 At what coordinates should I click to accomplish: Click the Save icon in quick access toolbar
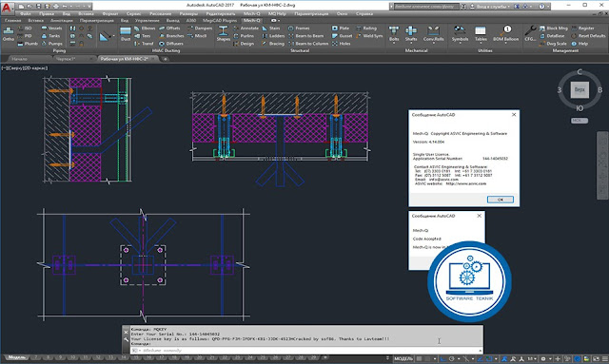38,7
